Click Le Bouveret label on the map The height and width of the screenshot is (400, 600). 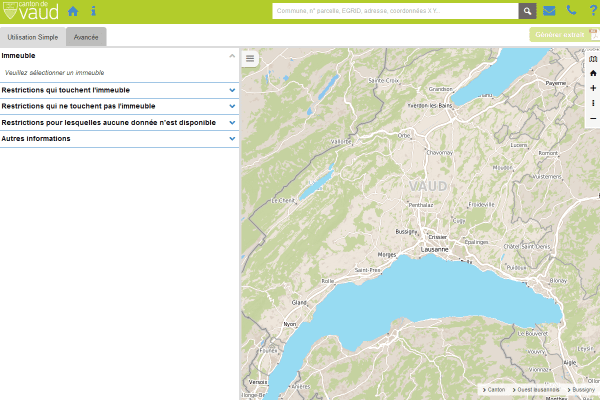point(532,334)
